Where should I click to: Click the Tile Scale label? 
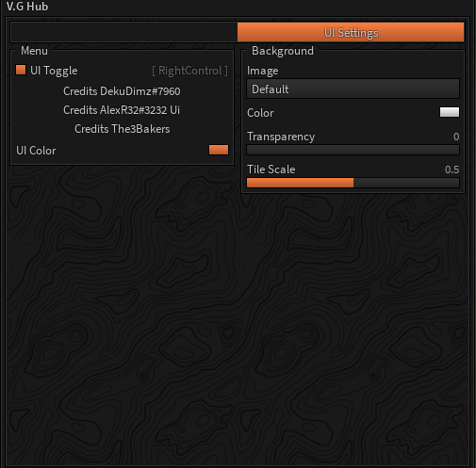[271, 169]
